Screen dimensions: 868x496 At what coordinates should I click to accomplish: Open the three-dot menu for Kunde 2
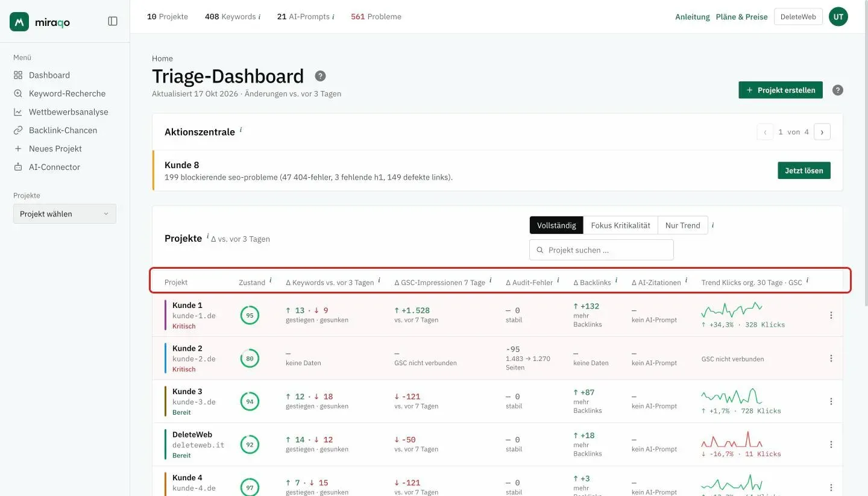tap(831, 358)
